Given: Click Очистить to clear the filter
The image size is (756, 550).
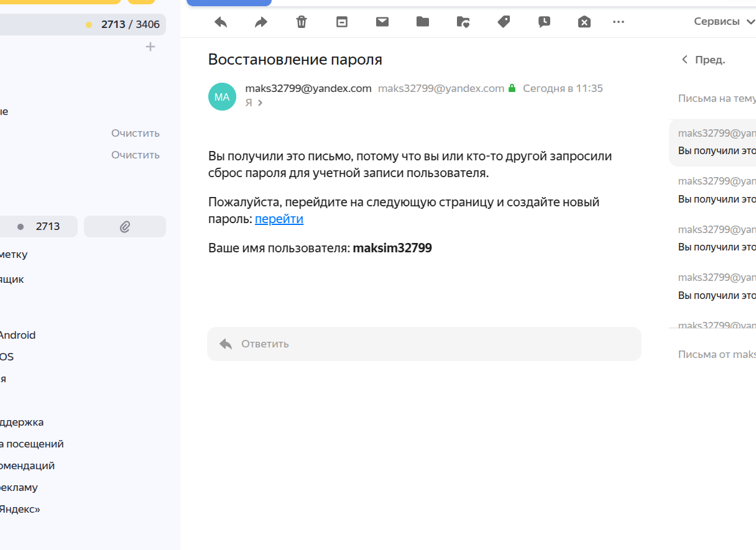Looking at the screenshot, I should click(135, 133).
